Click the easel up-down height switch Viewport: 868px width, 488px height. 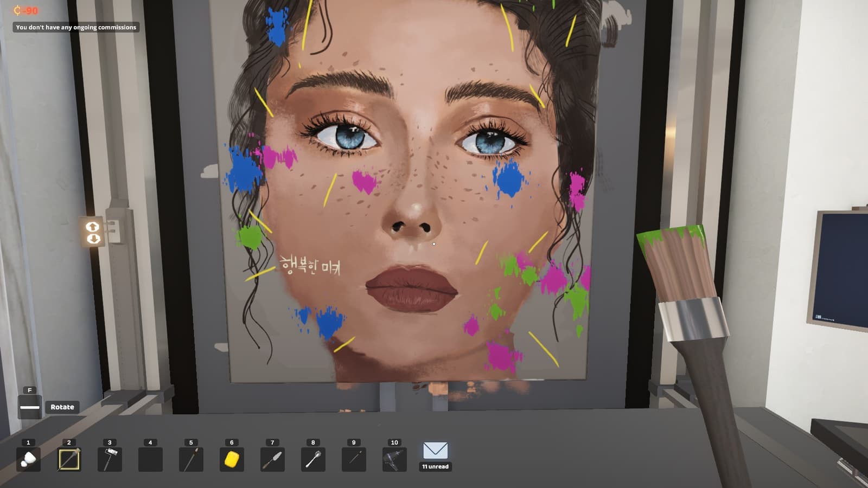93,232
